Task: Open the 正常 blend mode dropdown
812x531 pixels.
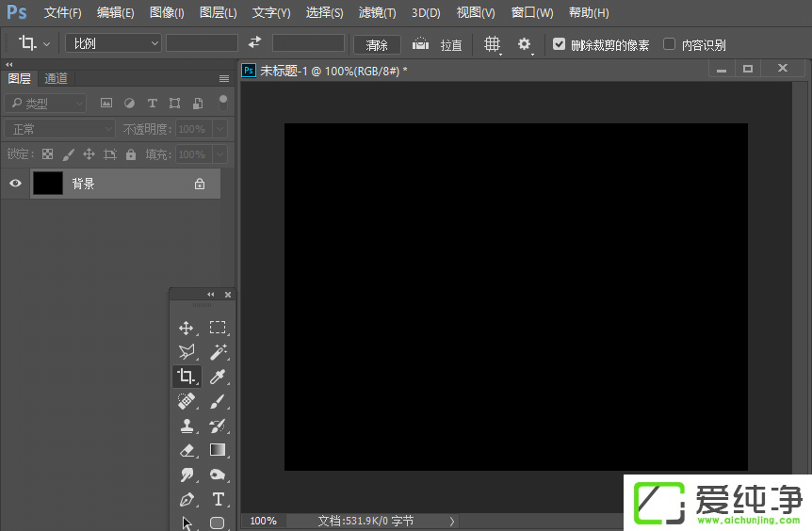Action: [58, 129]
